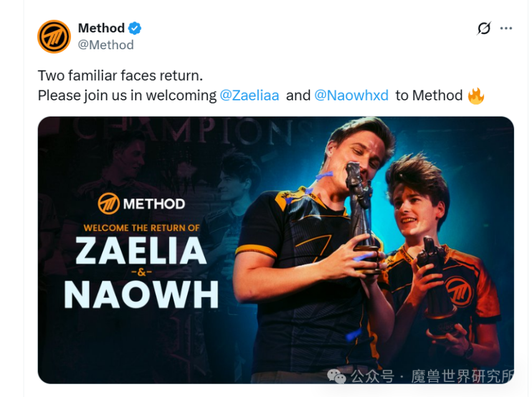This screenshot has width=532, height=397.
Task: Click the 魔兽世界研究所 watermark text
Action: (463, 376)
